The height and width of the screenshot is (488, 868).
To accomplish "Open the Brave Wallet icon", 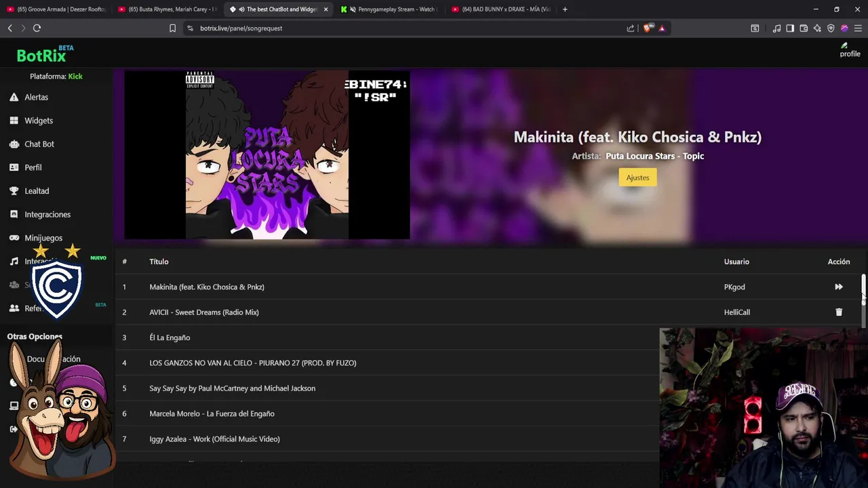I will click(804, 28).
